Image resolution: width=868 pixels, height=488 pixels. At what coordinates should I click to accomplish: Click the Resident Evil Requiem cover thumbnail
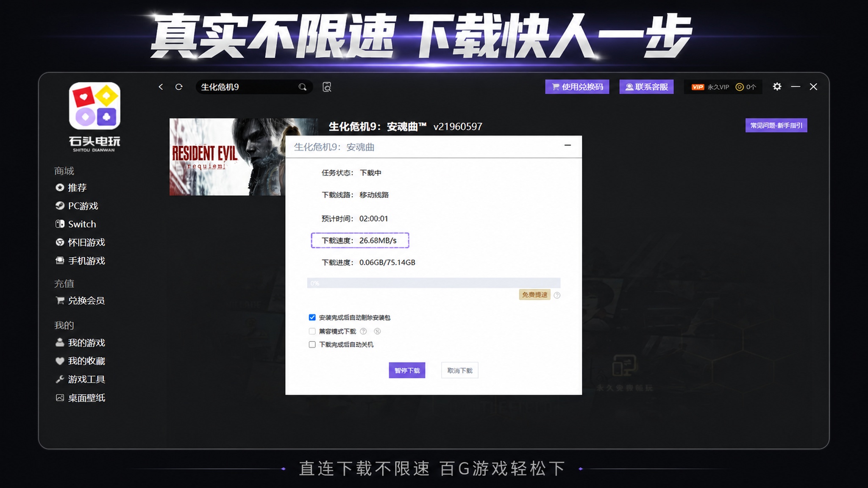[x=227, y=157]
